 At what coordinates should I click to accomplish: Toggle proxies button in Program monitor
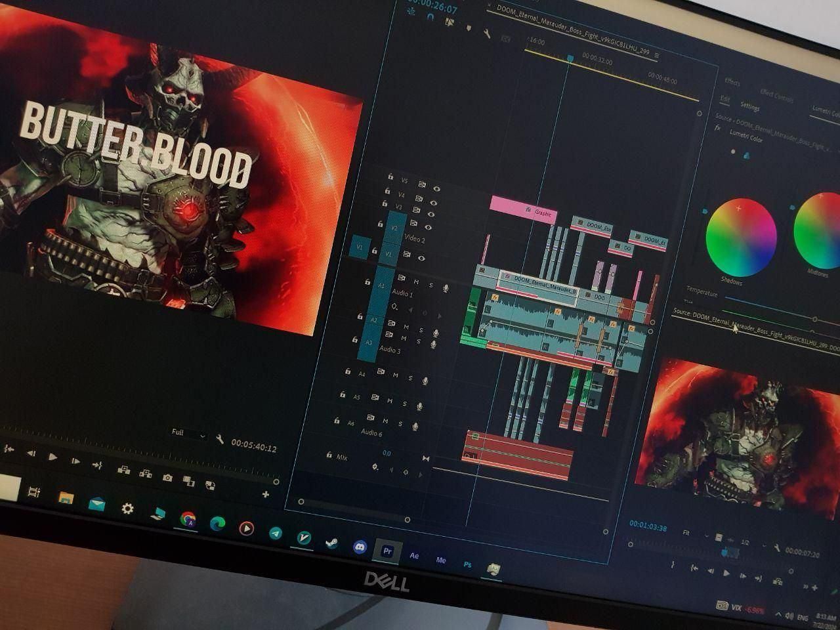coord(211,486)
